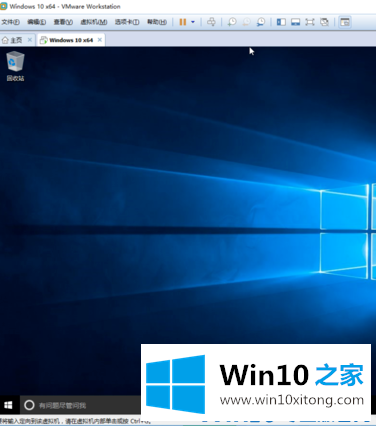The height and width of the screenshot is (426, 376).
Task: Open the snapshot manager icon
Action: pos(261,22)
